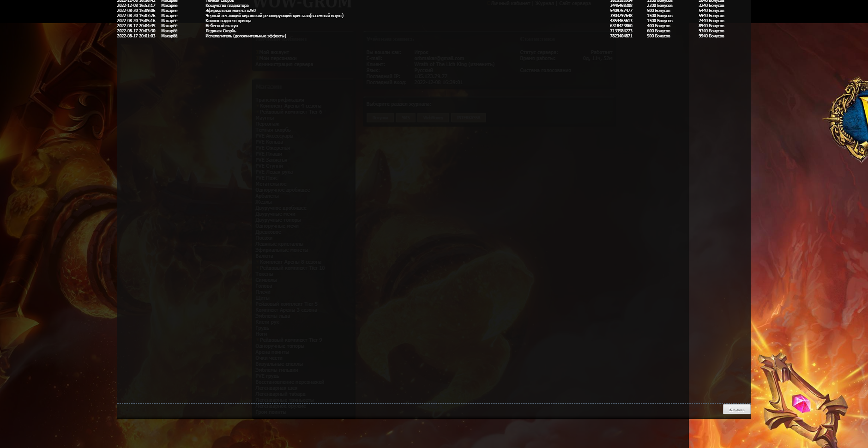
Task: Click the Закрыть button
Action: (736, 409)
